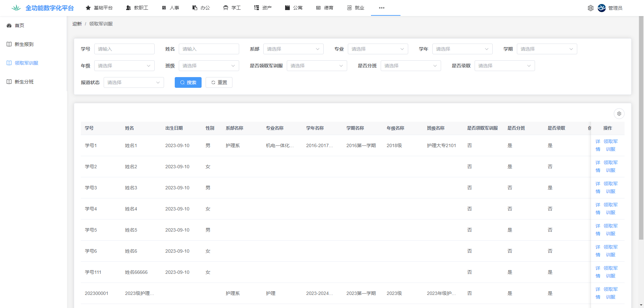This screenshot has width=644, height=308.
Task: Go to 首页 in the sidebar
Action: [19, 25]
